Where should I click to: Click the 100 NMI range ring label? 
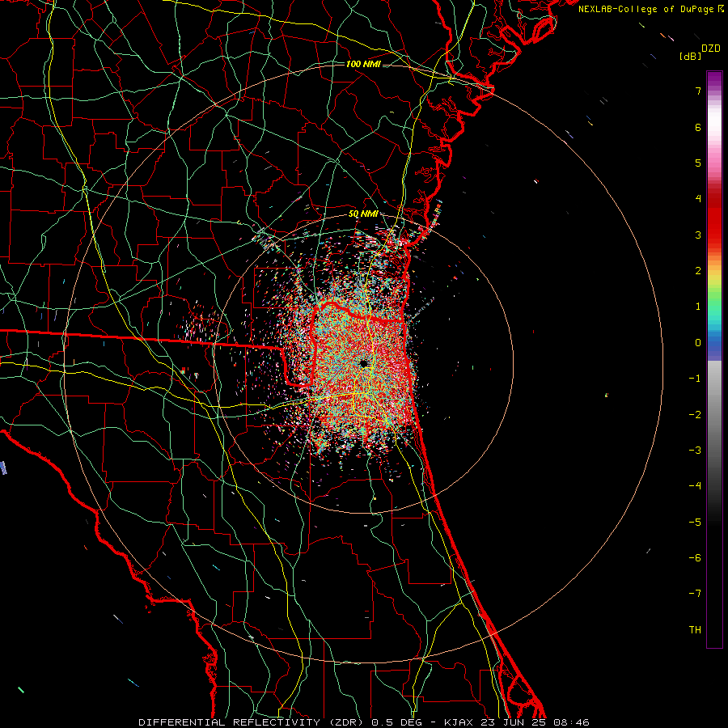(363, 64)
